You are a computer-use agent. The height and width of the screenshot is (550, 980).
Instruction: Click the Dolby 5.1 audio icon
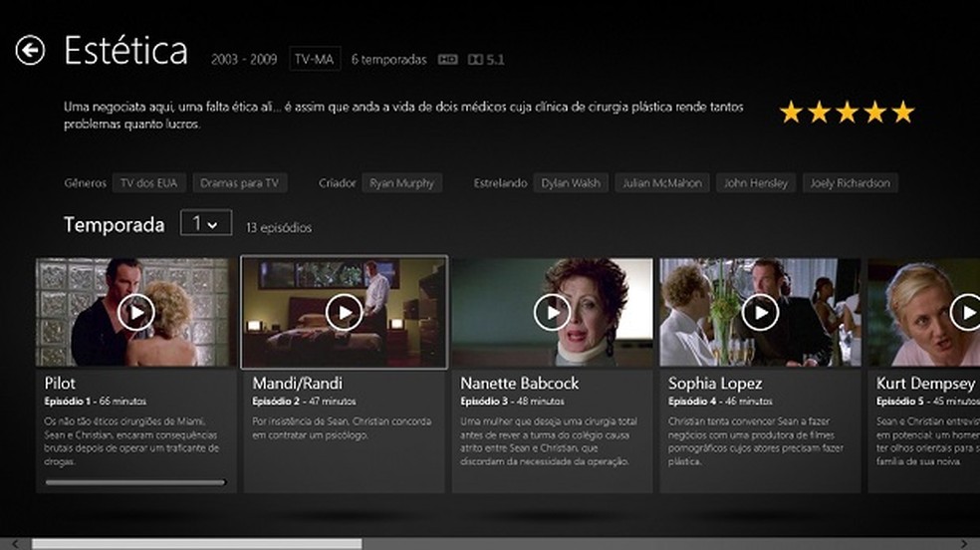(486, 60)
